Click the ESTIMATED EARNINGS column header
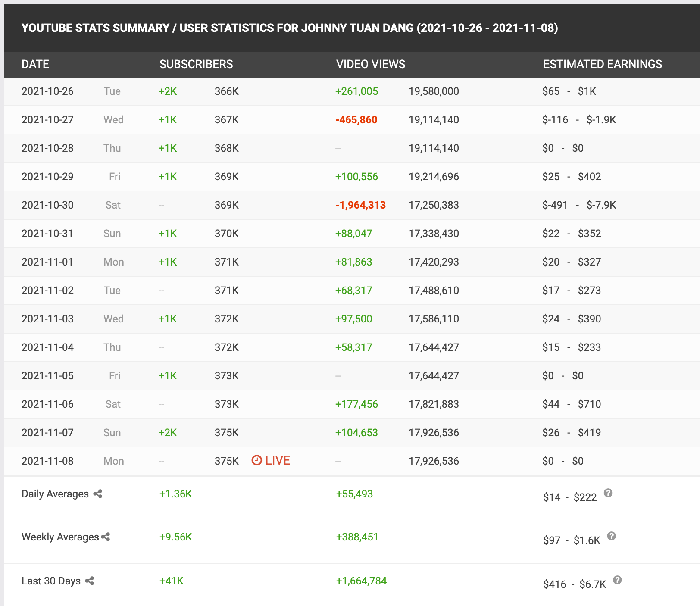 click(602, 64)
